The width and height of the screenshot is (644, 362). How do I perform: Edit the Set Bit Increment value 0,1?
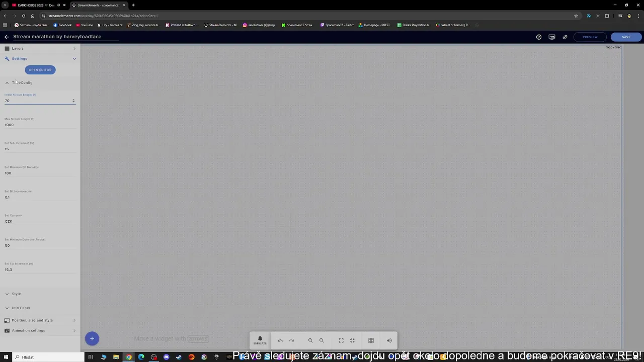40,197
